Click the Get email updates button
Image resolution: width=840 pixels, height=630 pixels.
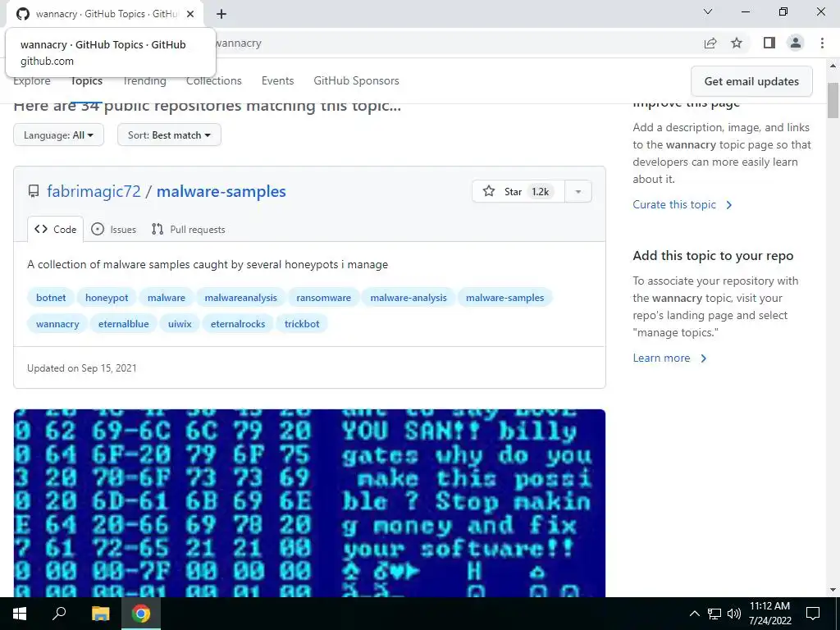click(x=751, y=81)
